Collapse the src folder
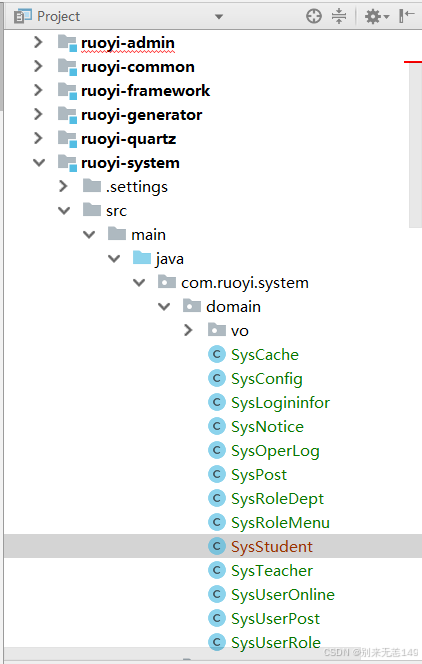This screenshot has height=664, width=422. (x=64, y=210)
